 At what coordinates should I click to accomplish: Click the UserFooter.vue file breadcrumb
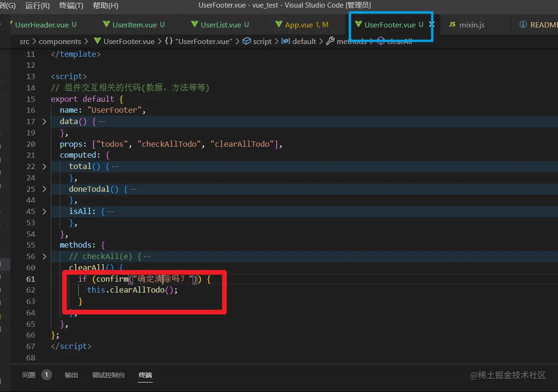point(129,41)
